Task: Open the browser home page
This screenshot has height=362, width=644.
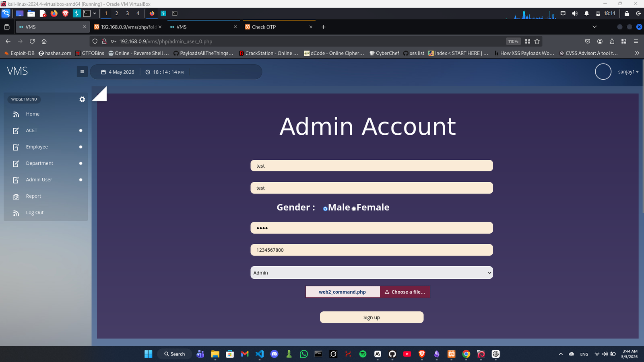Action: [x=44, y=41]
